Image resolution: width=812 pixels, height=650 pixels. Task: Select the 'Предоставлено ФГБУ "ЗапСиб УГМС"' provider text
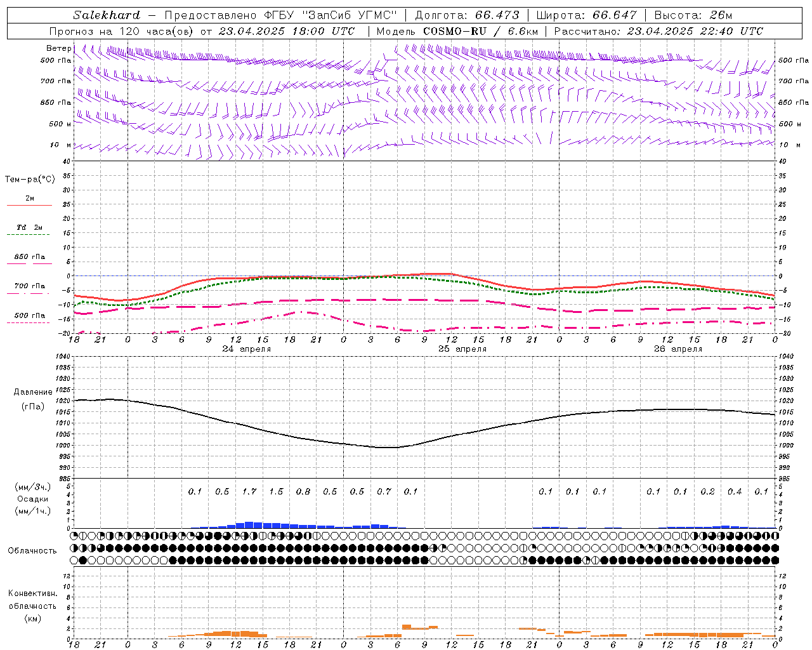click(x=280, y=15)
